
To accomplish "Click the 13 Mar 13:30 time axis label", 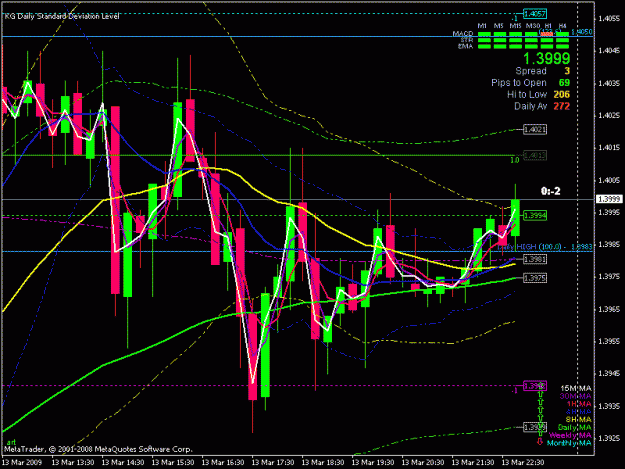I will click(x=73, y=462).
